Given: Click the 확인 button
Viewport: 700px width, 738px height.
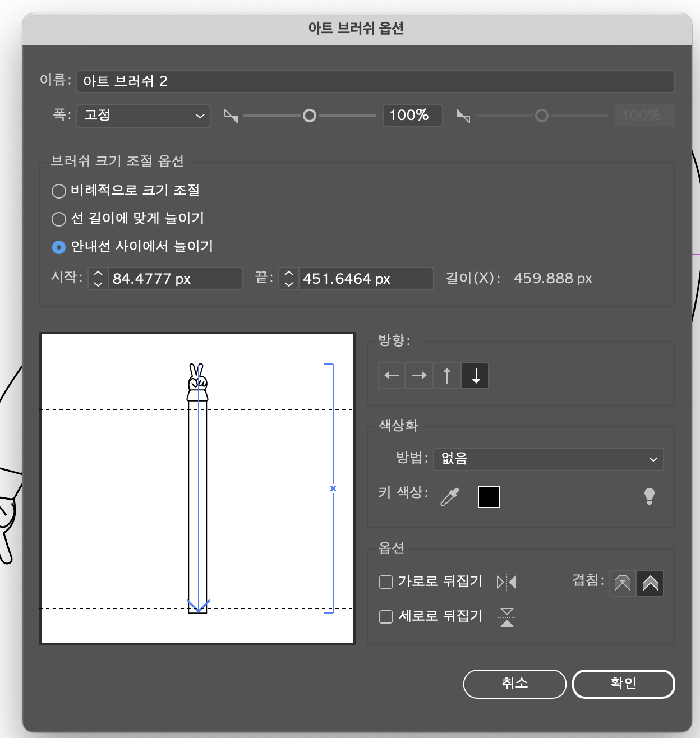Looking at the screenshot, I should (x=623, y=684).
